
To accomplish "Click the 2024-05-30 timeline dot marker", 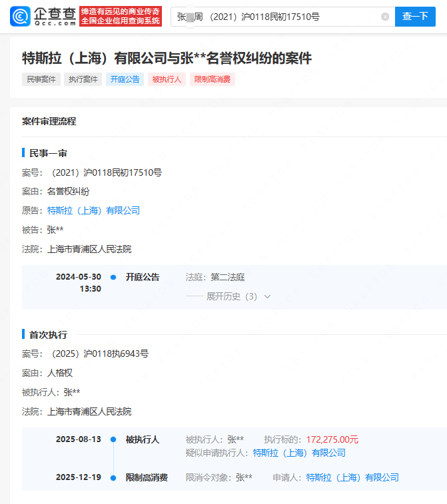I will point(113,277).
